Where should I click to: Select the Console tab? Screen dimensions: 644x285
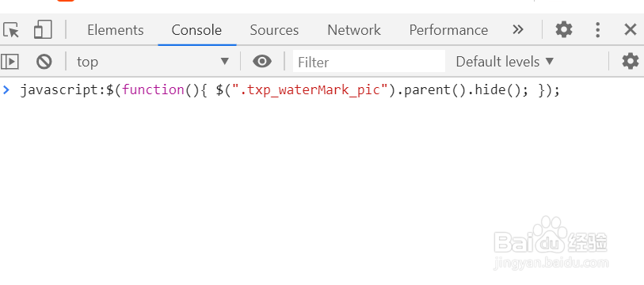[x=196, y=30]
